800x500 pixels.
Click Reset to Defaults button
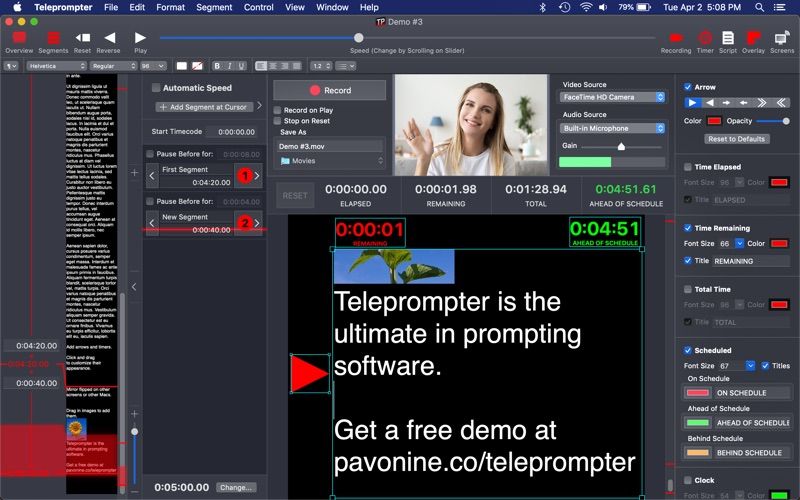(737, 139)
